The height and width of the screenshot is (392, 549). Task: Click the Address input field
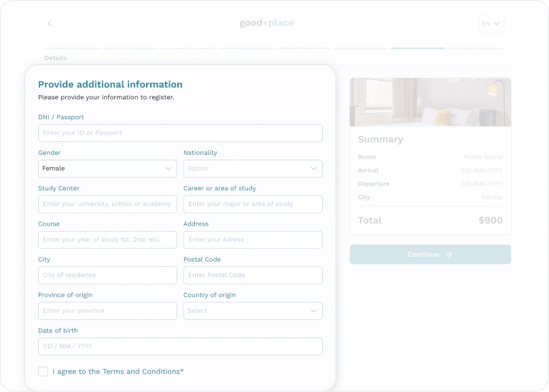point(253,240)
